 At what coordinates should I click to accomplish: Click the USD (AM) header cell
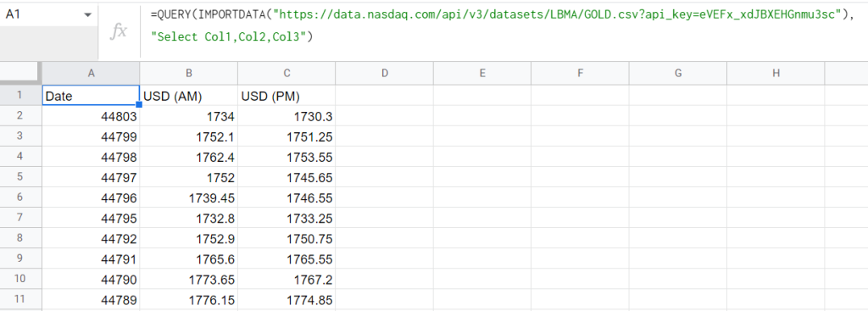[189, 95]
